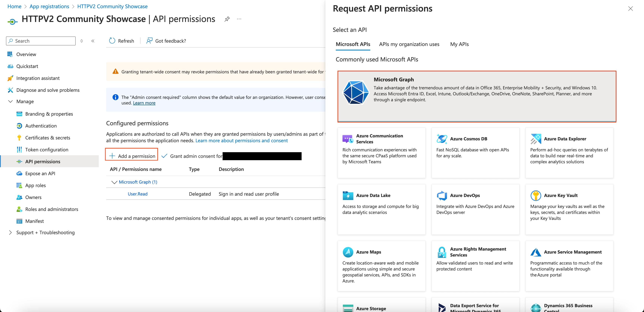Click the Azure Cosmos DB planet icon
Image resolution: width=644 pixels, height=312 pixels.
pos(442,139)
